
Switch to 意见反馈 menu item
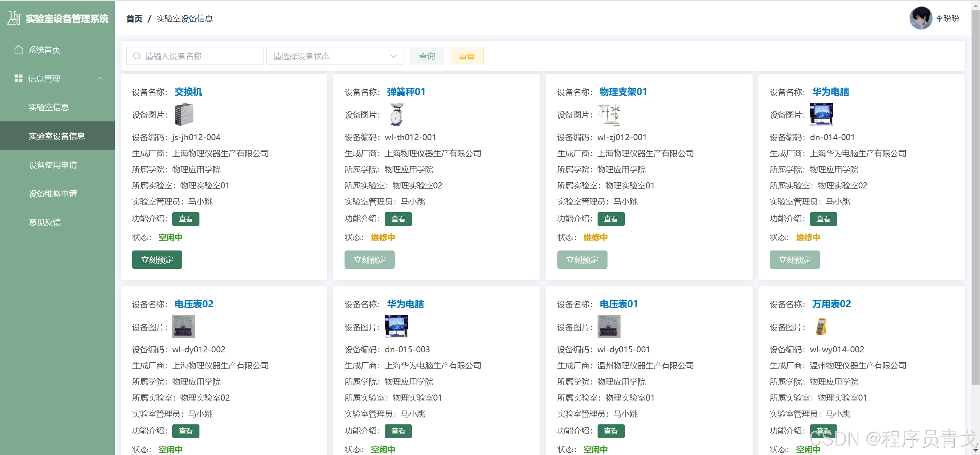coord(45,222)
